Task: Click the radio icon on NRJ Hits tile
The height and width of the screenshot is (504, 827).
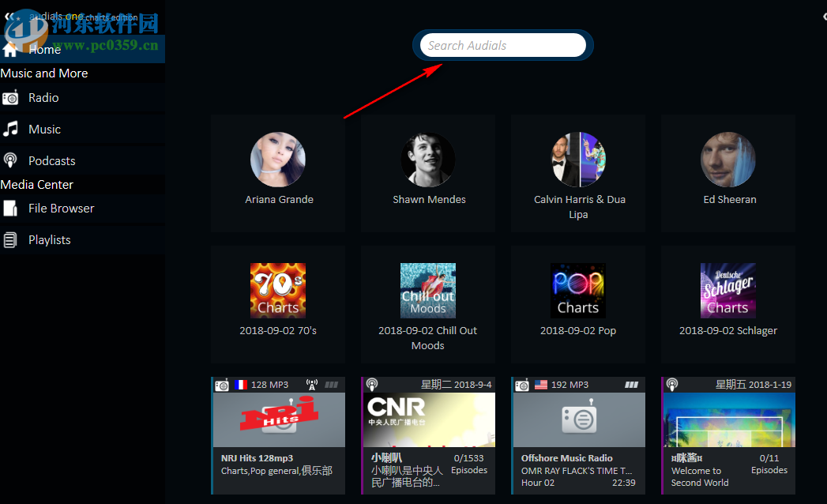Action: pyautogui.click(x=222, y=385)
